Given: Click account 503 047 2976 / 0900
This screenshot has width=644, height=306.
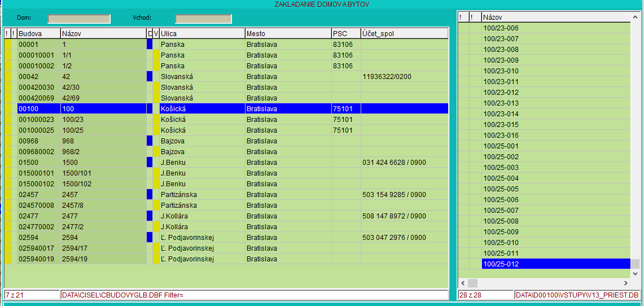Looking at the screenshot, I should [x=395, y=238].
